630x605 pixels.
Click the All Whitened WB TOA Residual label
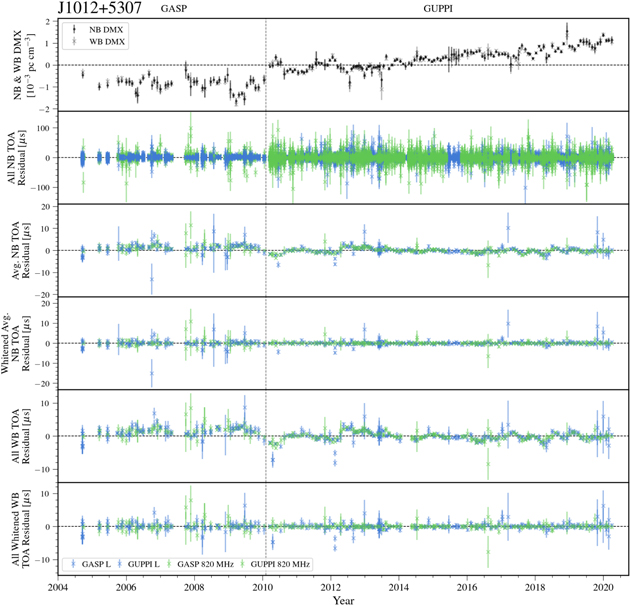pyautogui.click(x=24, y=527)
